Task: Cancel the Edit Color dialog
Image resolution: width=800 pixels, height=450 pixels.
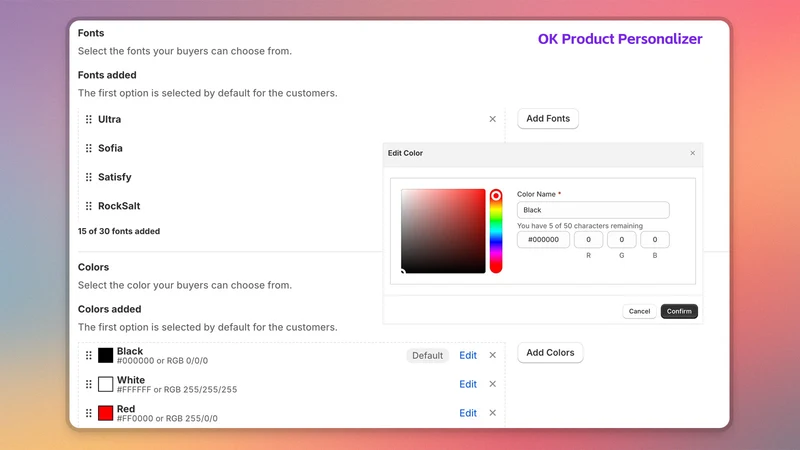Action: pos(639,311)
